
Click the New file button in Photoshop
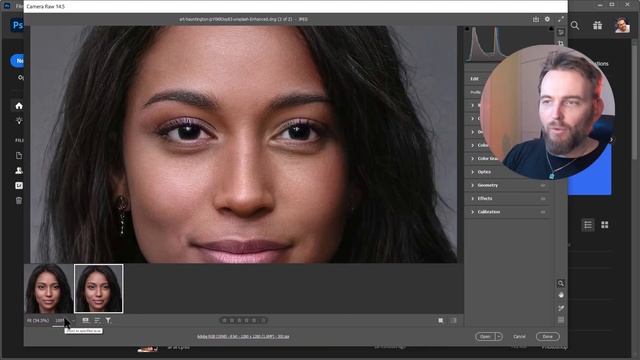coord(17,61)
